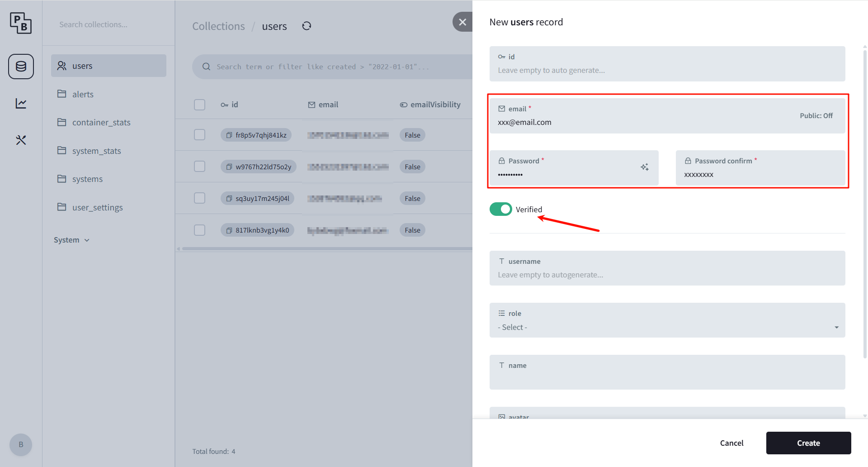Click the PocketBase logo icon
868x467 pixels.
[21, 23]
